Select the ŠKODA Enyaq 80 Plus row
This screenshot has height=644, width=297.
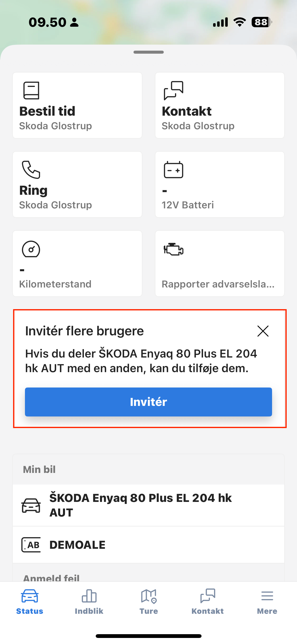tap(149, 505)
